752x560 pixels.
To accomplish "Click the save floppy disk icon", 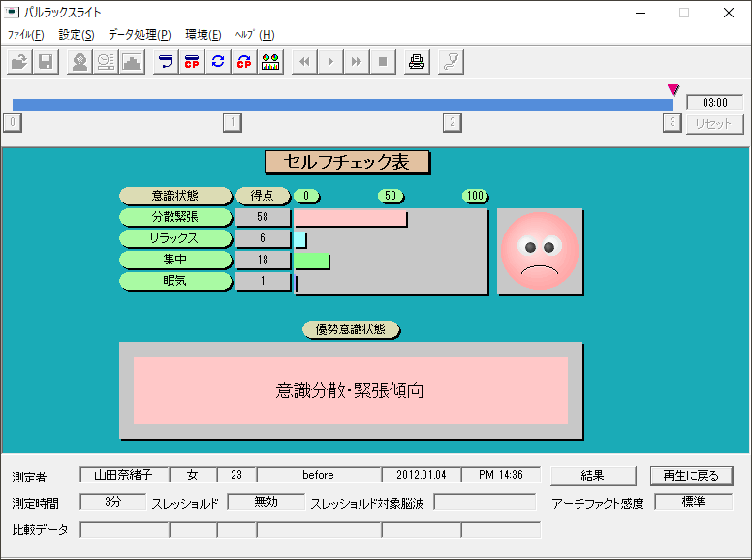I will pos(46,62).
